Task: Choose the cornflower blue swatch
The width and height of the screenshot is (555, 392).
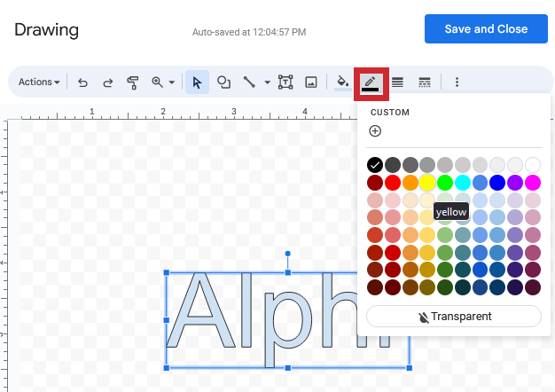Action: pos(480,183)
